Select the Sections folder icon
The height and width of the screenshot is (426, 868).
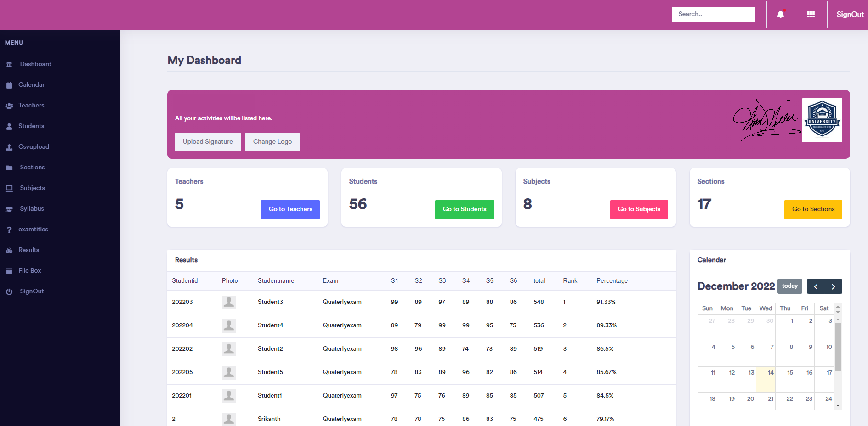[9, 167]
